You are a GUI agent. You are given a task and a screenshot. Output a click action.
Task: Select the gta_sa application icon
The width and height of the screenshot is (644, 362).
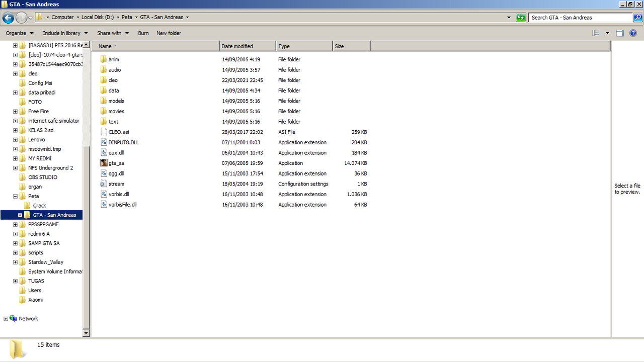(104, 163)
